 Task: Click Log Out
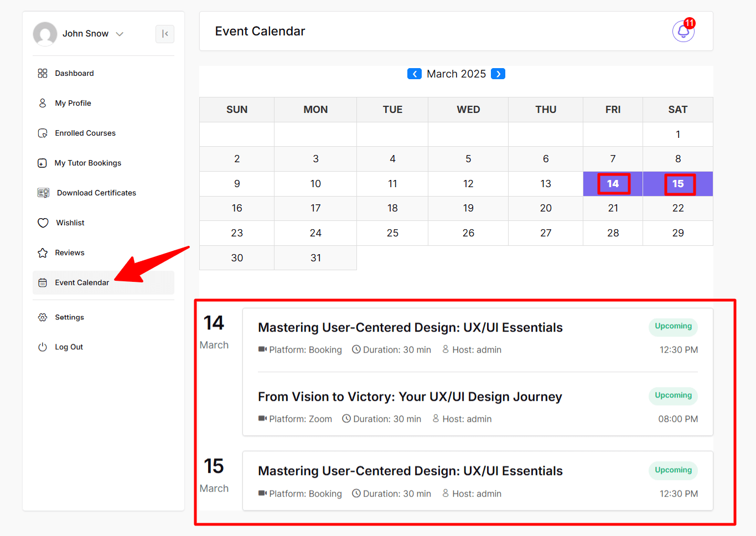click(x=68, y=347)
